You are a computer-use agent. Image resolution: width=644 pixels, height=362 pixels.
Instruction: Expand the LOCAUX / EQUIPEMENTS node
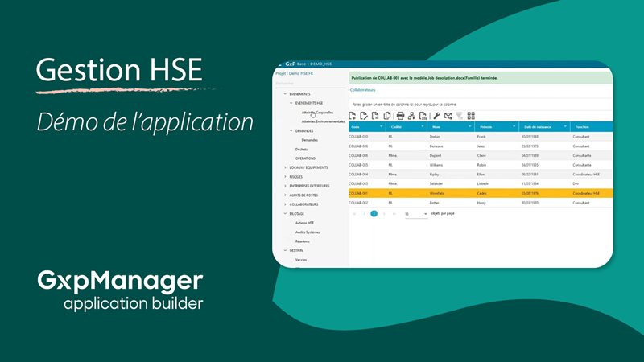click(x=285, y=167)
